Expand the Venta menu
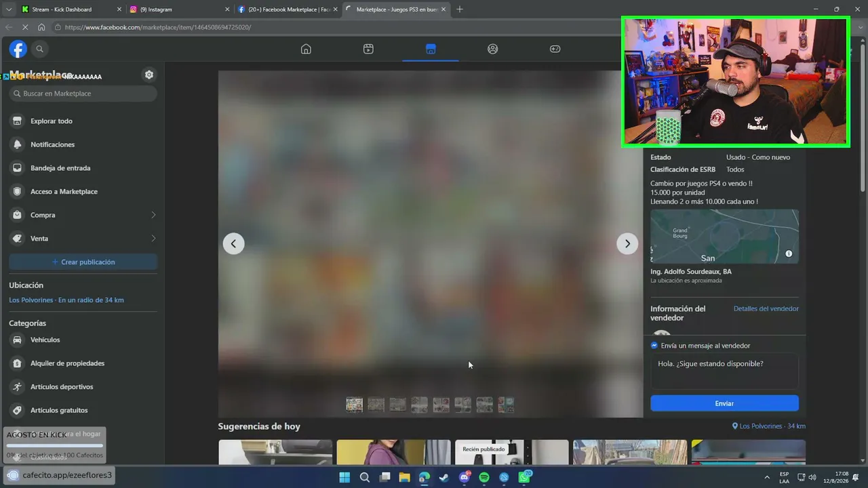 pyautogui.click(x=83, y=239)
